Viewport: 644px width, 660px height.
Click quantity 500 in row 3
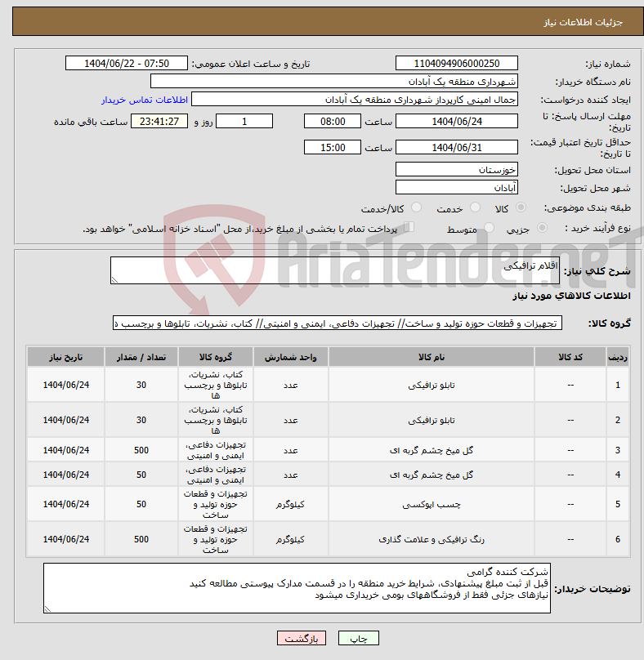tap(141, 450)
